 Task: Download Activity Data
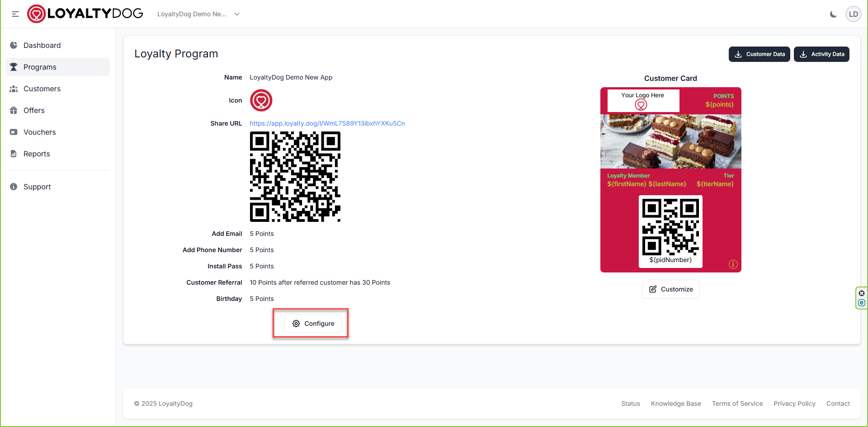821,54
